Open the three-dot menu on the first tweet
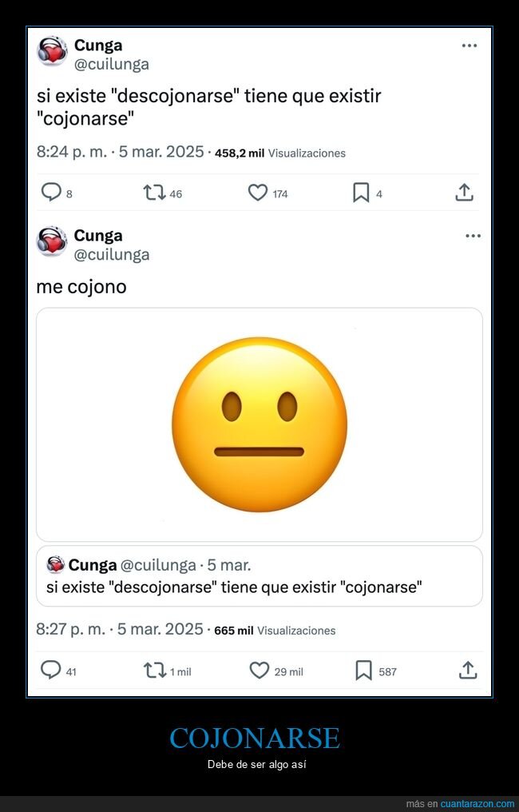The height and width of the screenshot is (812, 519). point(469,46)
